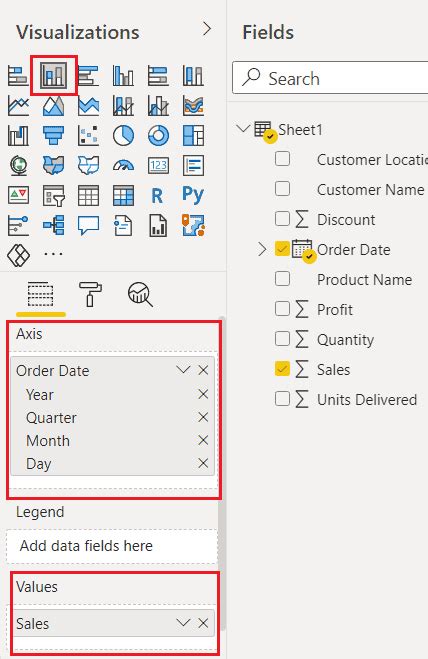
Task: Expand the Order Date hierarchy in Fields
Action: (x=262, y=249)
